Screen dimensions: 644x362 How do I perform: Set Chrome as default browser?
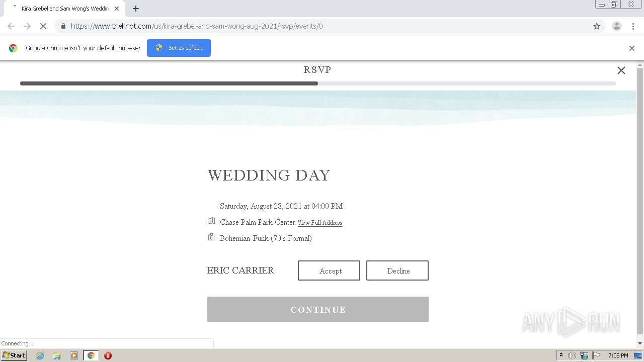pos(179,48)
